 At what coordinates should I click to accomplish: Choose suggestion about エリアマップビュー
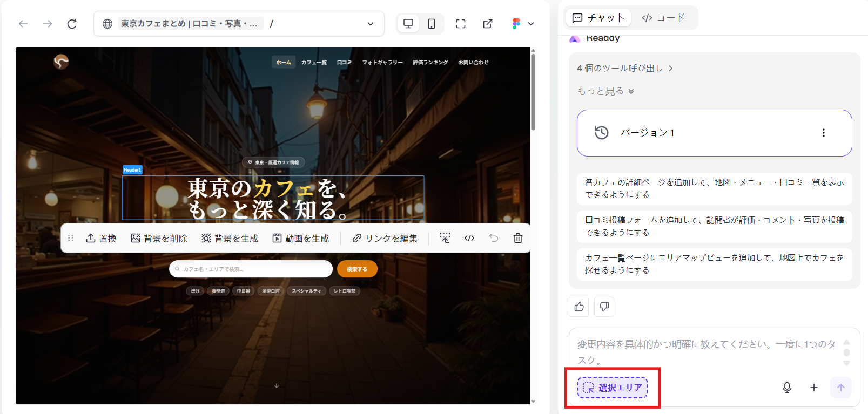(x=714, y=264)
